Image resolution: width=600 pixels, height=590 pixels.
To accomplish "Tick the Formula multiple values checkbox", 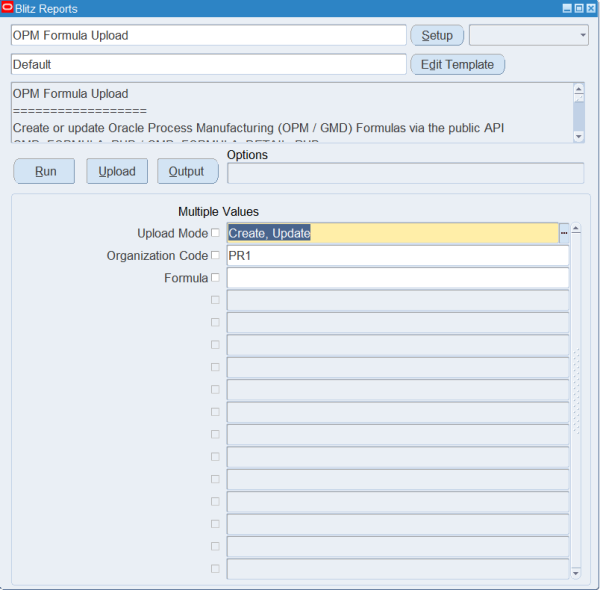I will coord(215,277).
